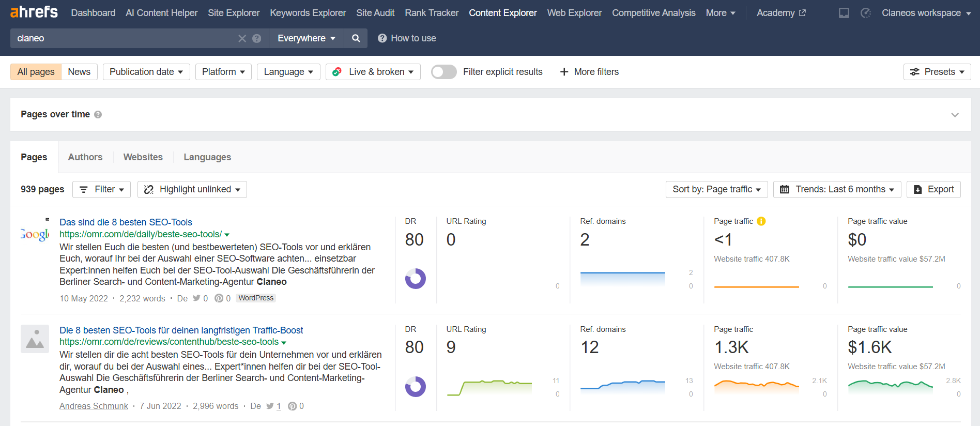Toggle Filter explicit results switch
The width and height of the screenshot is (980, 426).
(x=444, y=72)
